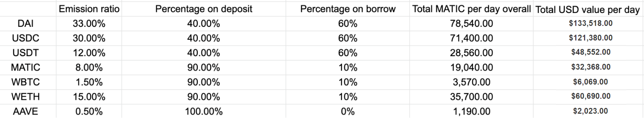Select the $133,518.00 USD value cell

click(591, 23)
